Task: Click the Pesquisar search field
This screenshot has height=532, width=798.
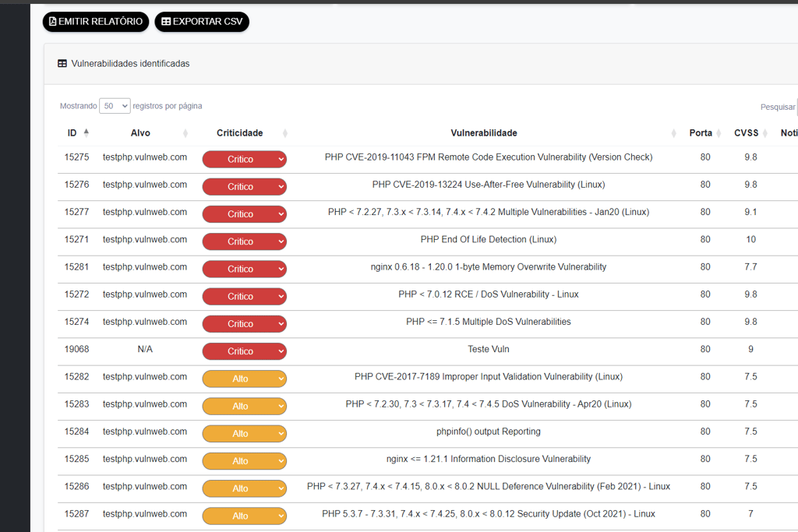Action: click(796, 107)
